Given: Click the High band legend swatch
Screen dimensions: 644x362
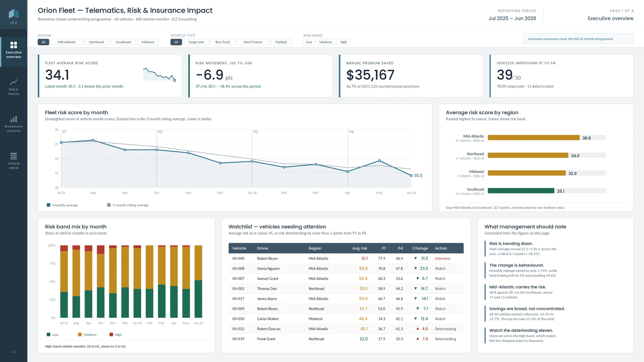Looking at the screenshot, I should [x=111, y=334].
